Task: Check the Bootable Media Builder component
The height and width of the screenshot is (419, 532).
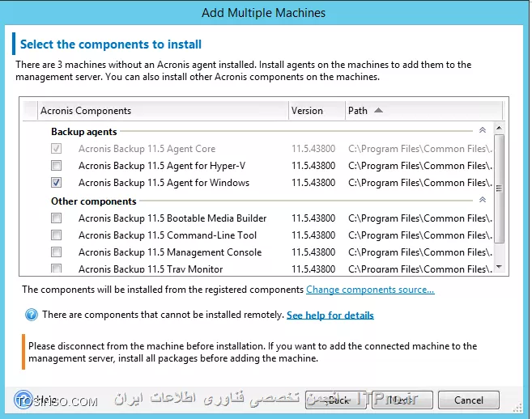Action: coord(57,218)
